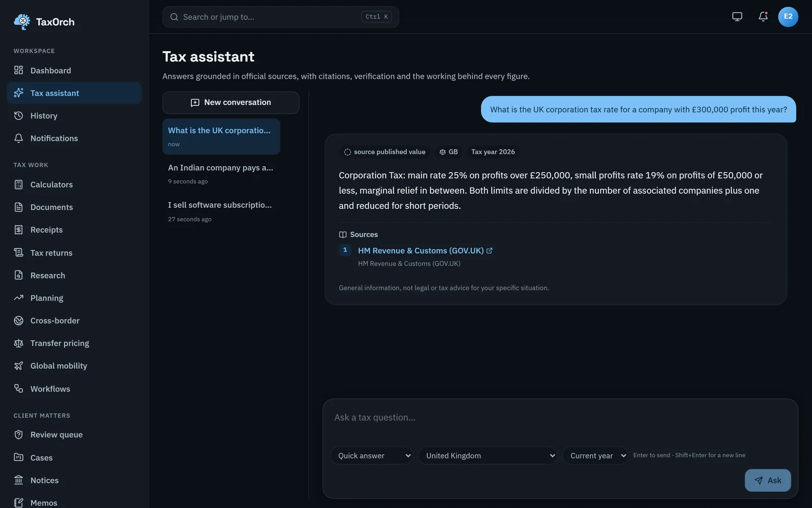
Task: Select Tax assistant in the sidebar
Action: (74, 93)
